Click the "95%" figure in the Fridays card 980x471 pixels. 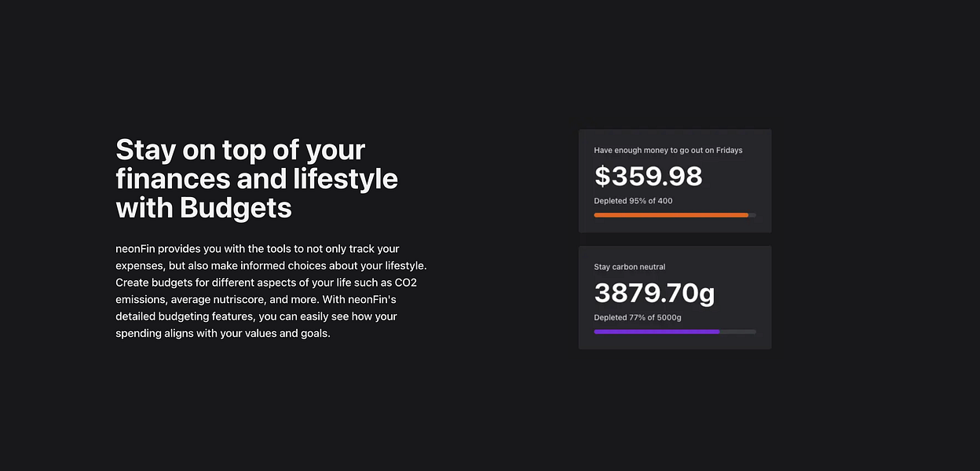tap(638, 201)
